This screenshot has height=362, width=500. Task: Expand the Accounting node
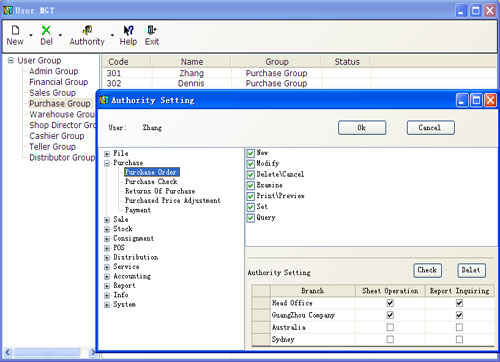(x=107, y=276)
